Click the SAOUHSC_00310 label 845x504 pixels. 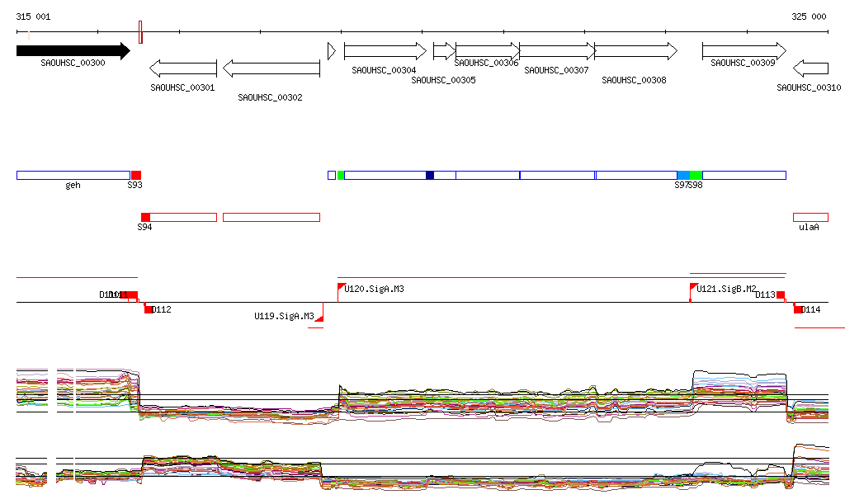point(809,87)
